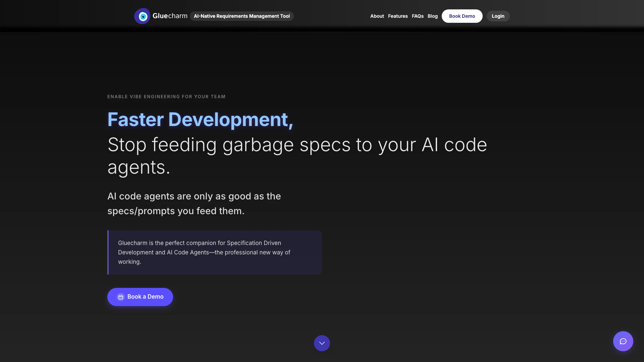Go to the Features navigation item
644x362 pixels.
(397, 16)
